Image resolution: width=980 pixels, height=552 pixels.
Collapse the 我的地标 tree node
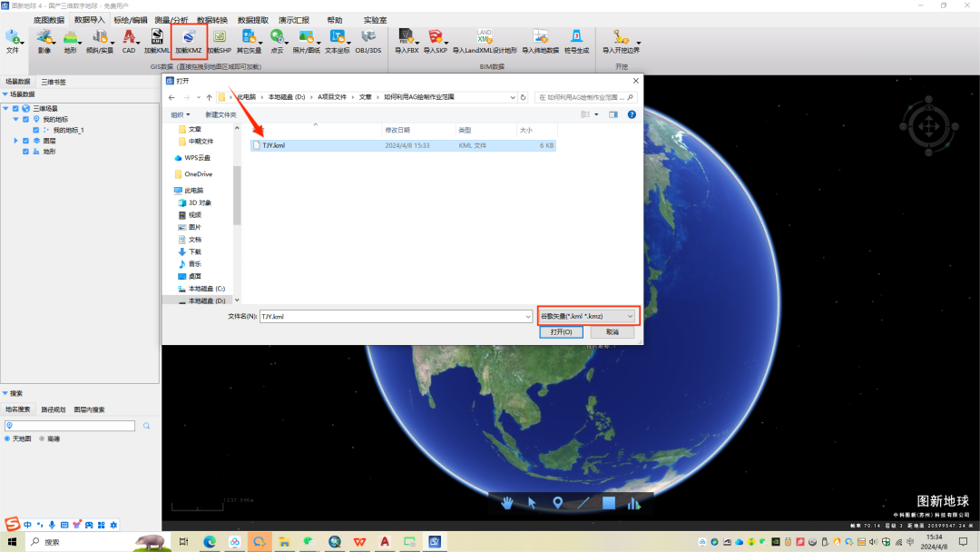(x=15, y=120)
